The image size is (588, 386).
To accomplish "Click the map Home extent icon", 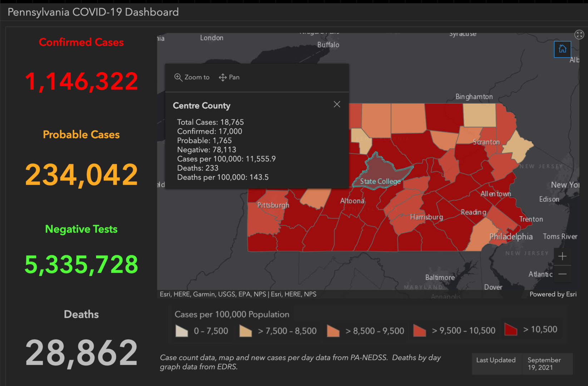I will pyautogui.click(x=562, y=49).
